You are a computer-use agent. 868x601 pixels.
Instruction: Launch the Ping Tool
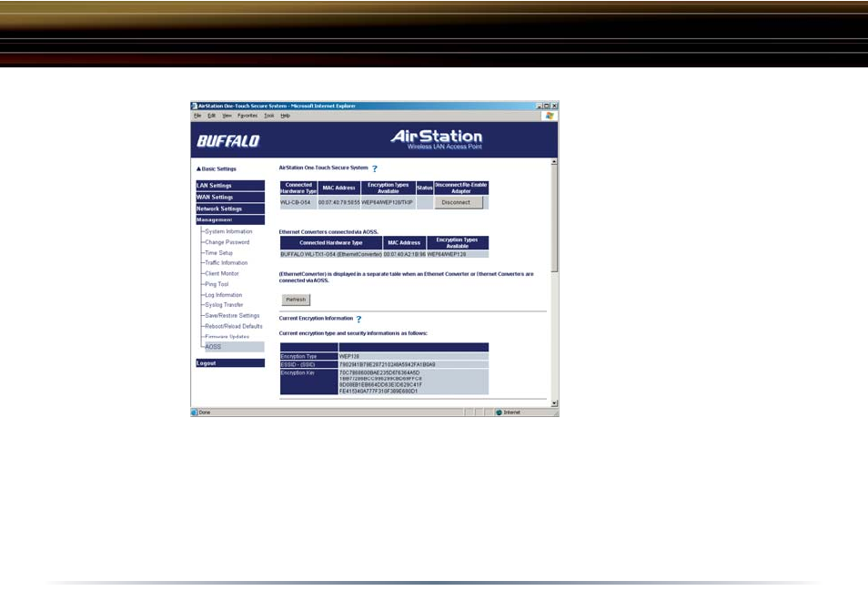pos(217,284)
